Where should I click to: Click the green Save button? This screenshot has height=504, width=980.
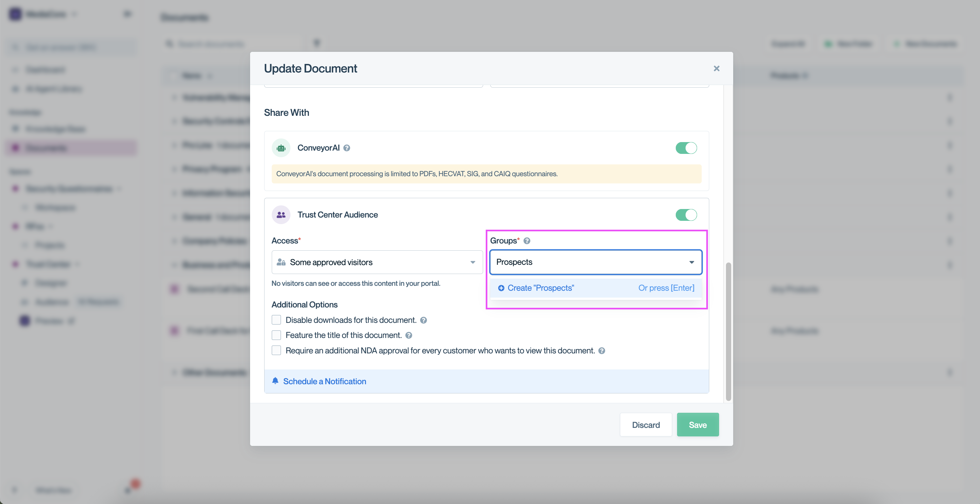click(x=697, y=425)
